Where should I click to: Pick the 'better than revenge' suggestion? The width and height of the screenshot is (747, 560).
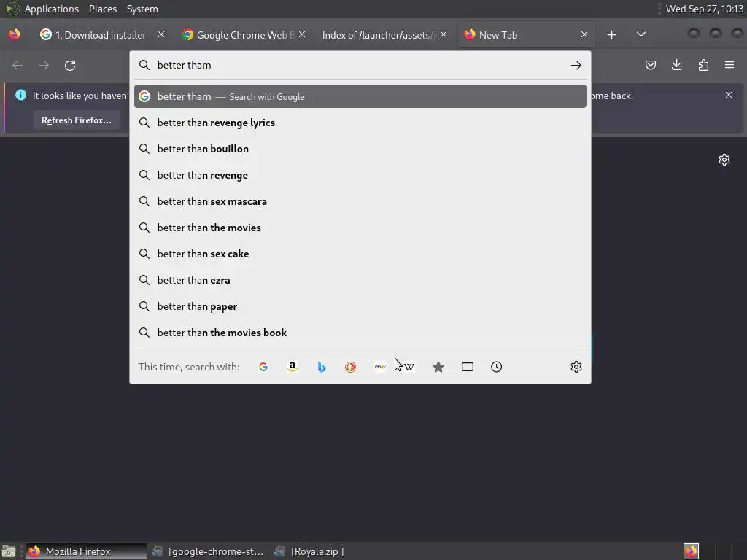(360, 175)
